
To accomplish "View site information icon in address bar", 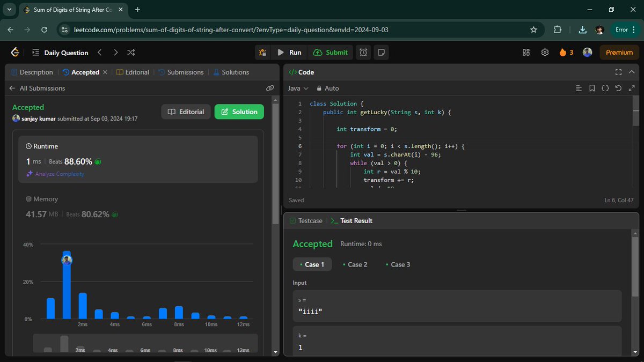I will pos(64,30).
